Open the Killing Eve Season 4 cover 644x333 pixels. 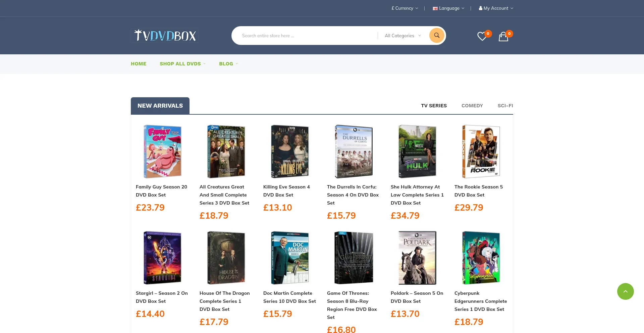290,152
